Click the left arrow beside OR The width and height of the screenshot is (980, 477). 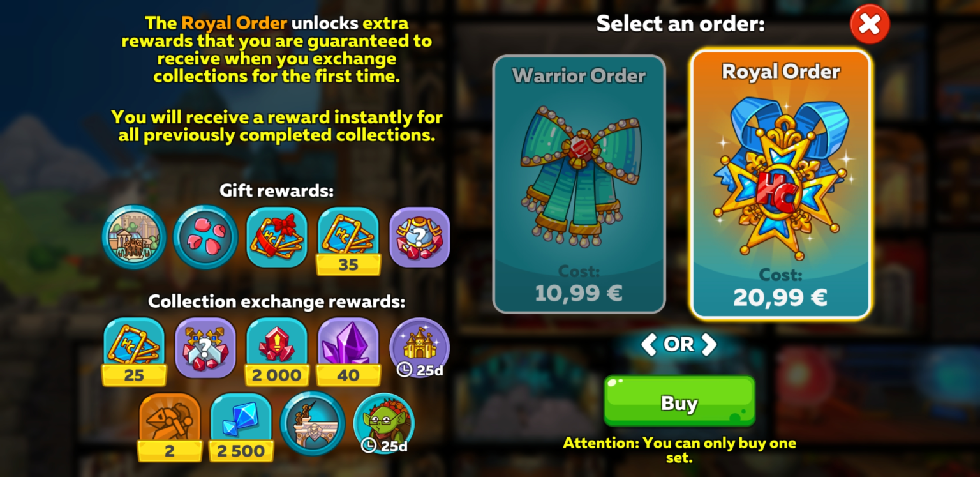coord(649,344)
